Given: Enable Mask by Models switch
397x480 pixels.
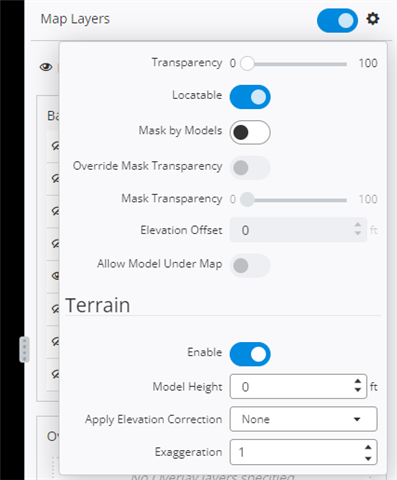Looking at the screenshot, I should click(x=250, y=132).
